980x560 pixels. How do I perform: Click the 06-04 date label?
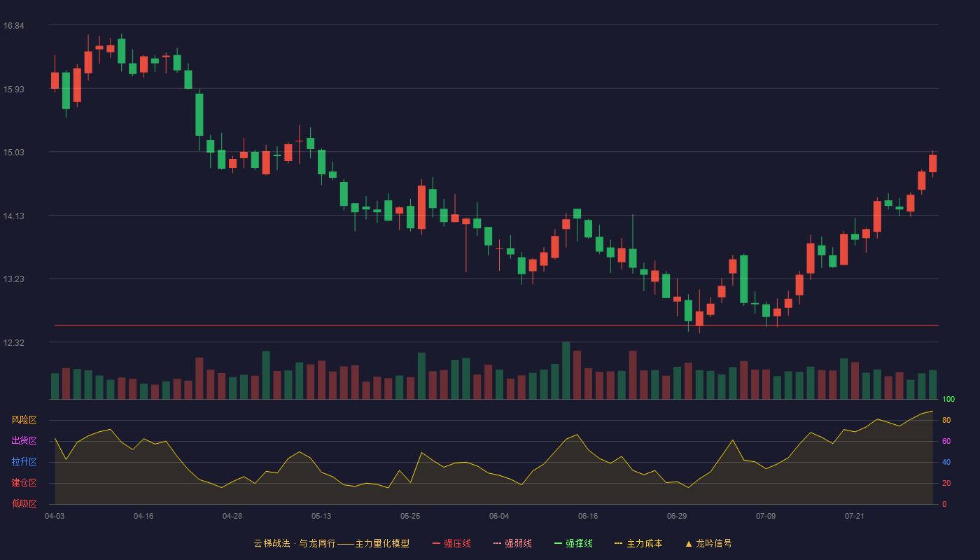point(499,516)
